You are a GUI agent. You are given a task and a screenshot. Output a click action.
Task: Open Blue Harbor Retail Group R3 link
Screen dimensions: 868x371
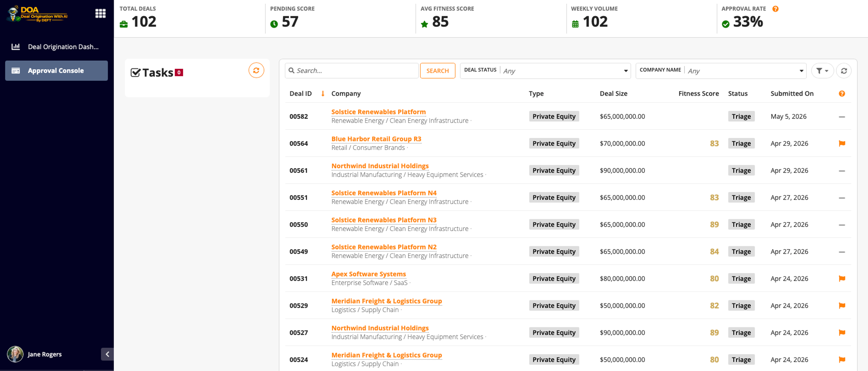pyautogui.click(x=376, y=139)
